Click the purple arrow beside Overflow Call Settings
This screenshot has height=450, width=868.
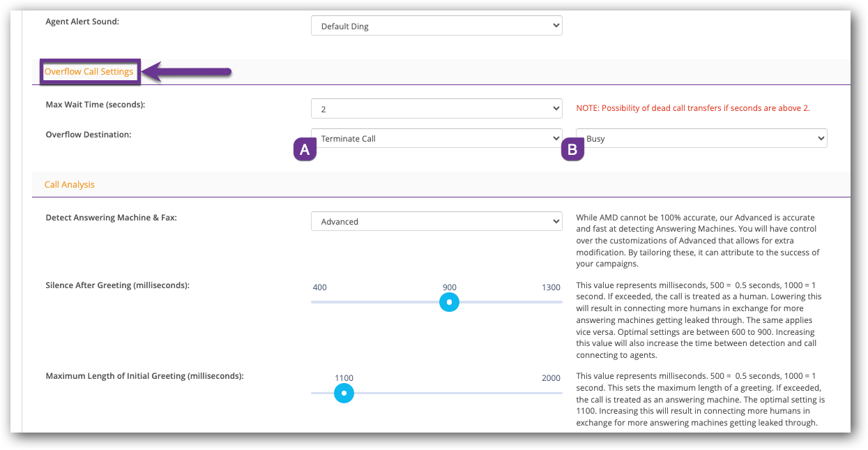click(x=188, y=71)
